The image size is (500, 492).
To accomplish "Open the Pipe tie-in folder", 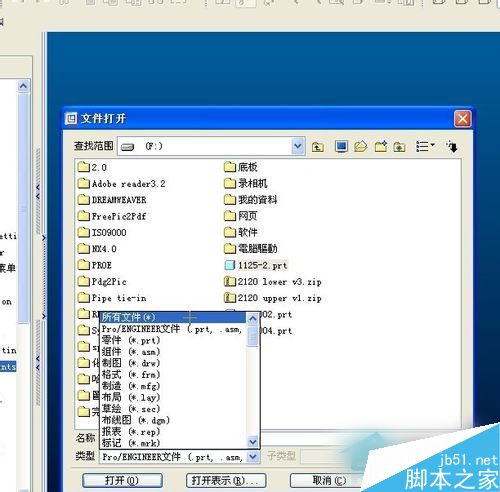I will point(112,298).
